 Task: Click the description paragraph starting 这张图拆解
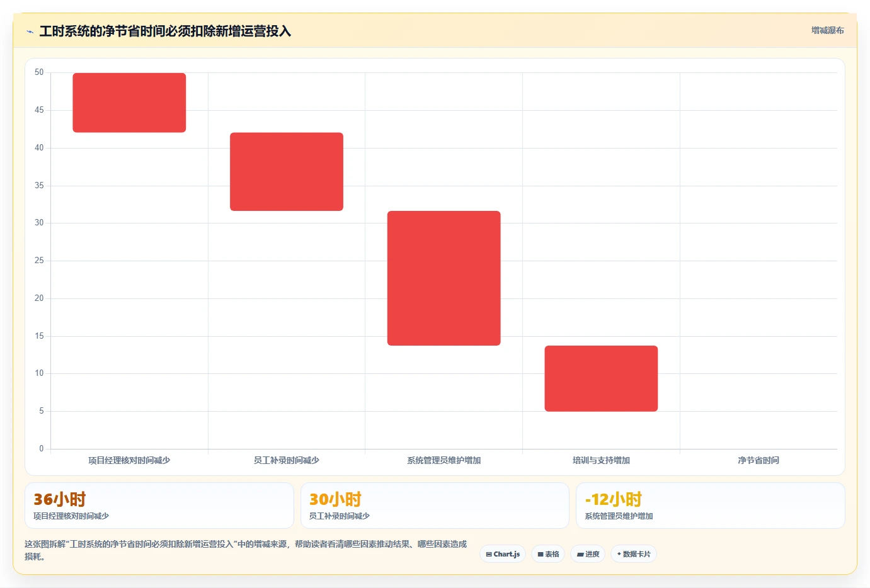[x=246, y=550]
